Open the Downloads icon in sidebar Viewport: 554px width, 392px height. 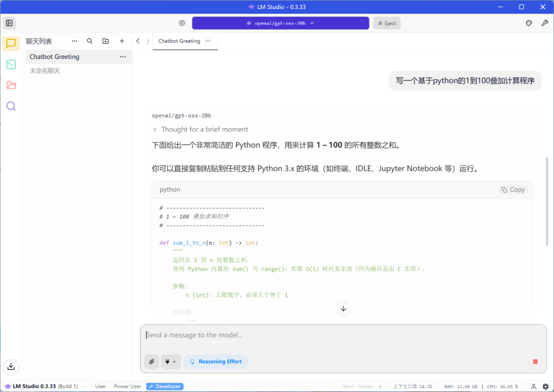click(11, 366)
